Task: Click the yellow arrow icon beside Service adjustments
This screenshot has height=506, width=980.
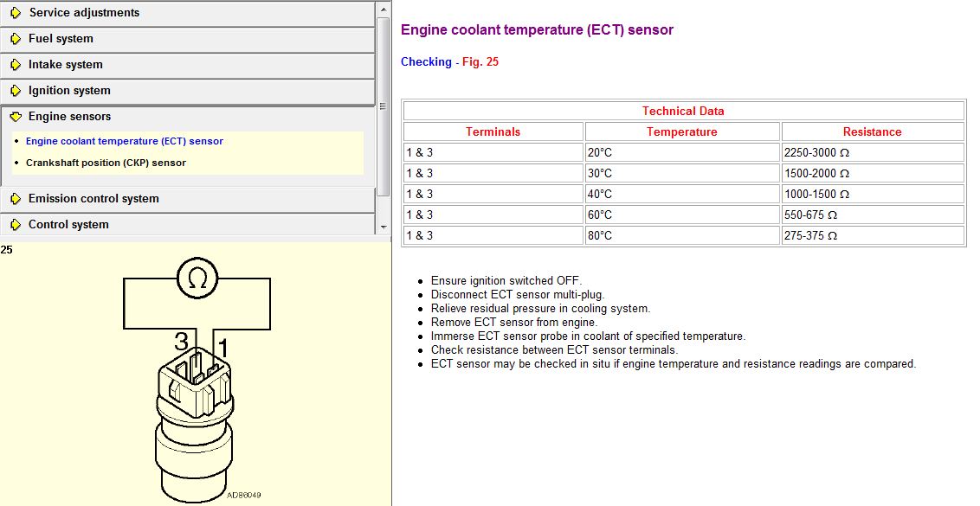Action: [16, 13]
